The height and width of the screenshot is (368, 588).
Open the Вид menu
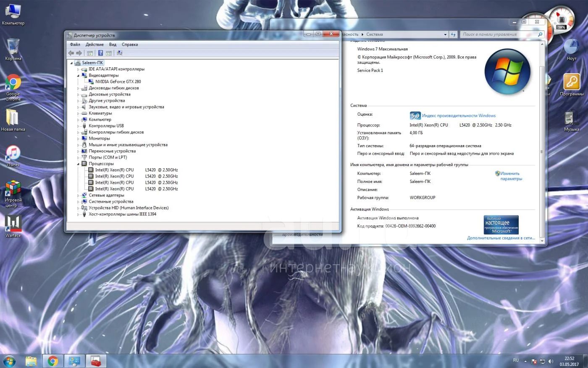[113, 44]
